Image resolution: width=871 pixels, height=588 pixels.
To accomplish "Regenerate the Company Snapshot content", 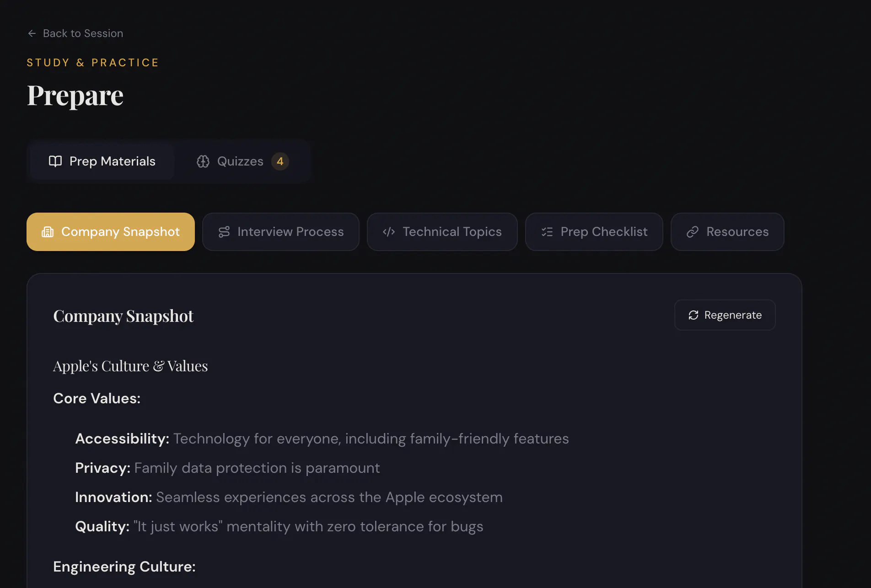I will [725, 315].
